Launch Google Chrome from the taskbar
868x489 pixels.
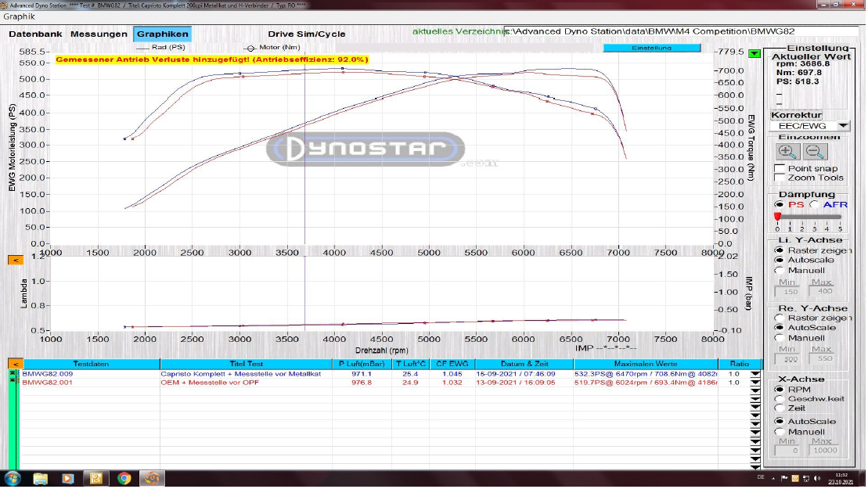[x=124, y=478]
